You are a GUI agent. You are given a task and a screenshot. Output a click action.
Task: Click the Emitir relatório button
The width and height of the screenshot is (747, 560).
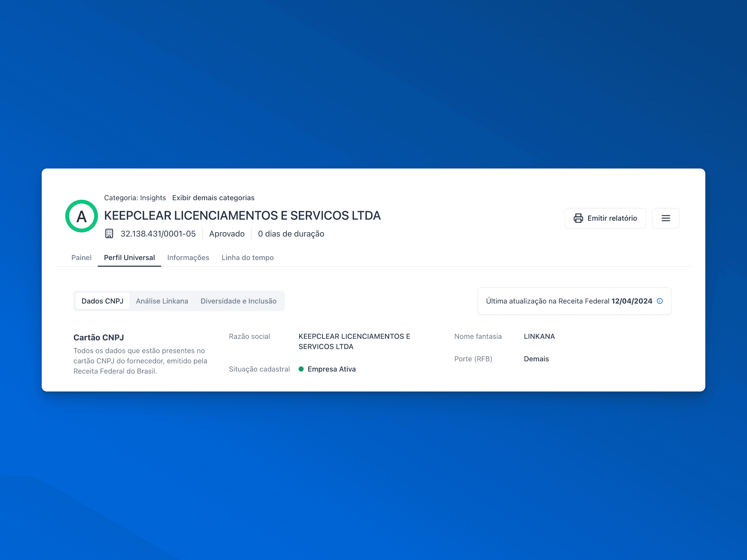click(x=605, y=218)
